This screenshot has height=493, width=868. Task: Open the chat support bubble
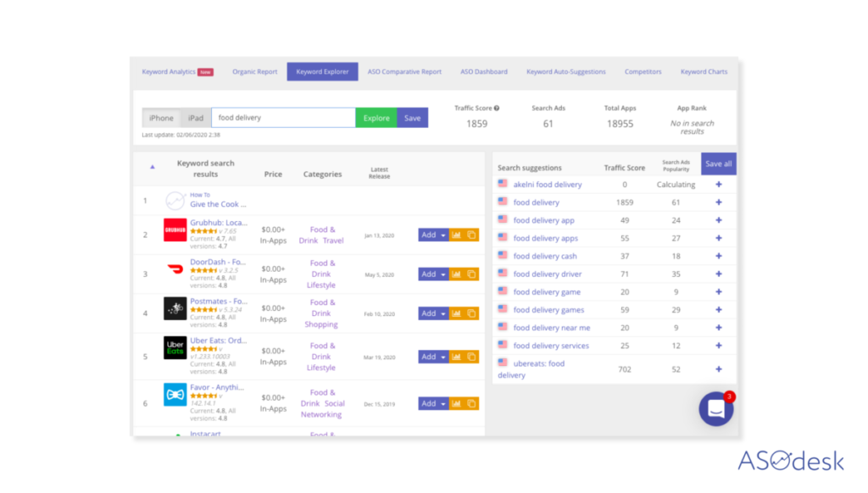(716, 409)
